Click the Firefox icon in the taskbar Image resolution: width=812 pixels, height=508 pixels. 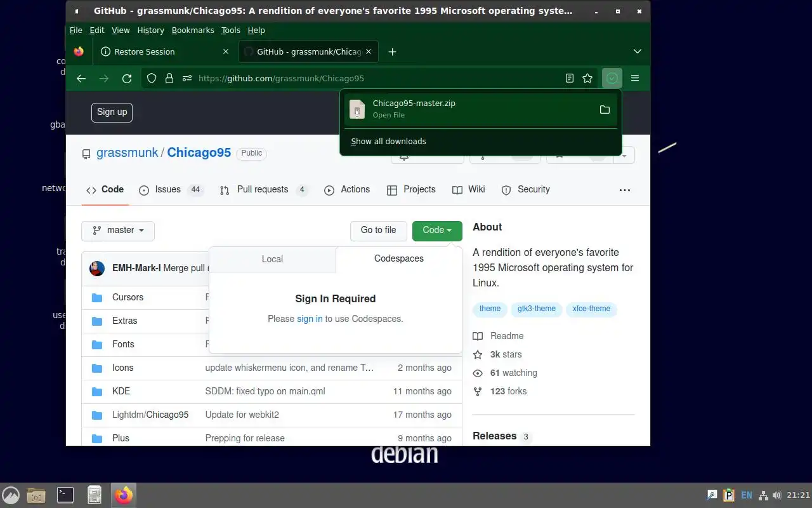click(x=124, y=495)
